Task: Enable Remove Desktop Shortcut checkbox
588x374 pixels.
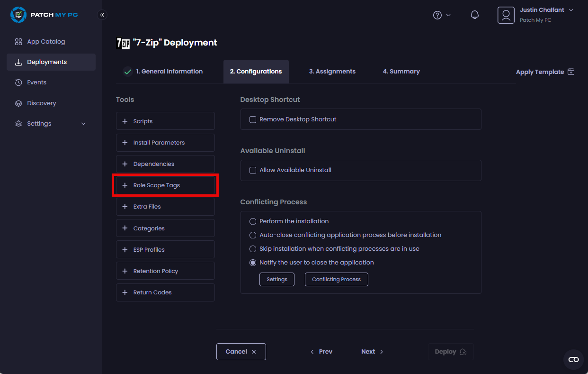Action: [x=253, y=119]
